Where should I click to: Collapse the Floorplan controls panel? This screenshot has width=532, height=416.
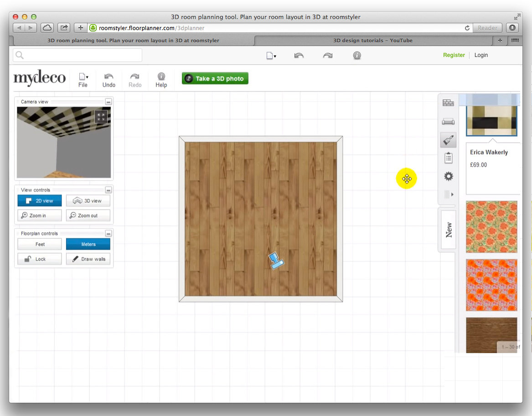tap(108, 233)
